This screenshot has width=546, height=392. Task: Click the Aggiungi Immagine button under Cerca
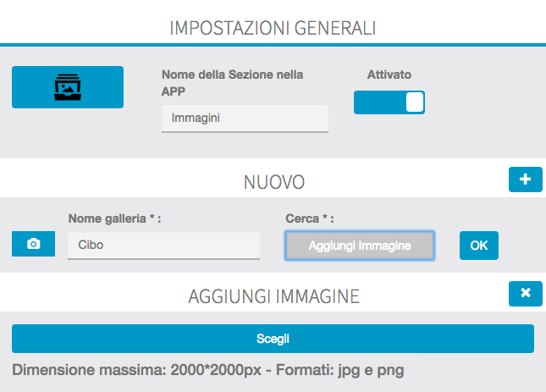[x=360, y=246]
